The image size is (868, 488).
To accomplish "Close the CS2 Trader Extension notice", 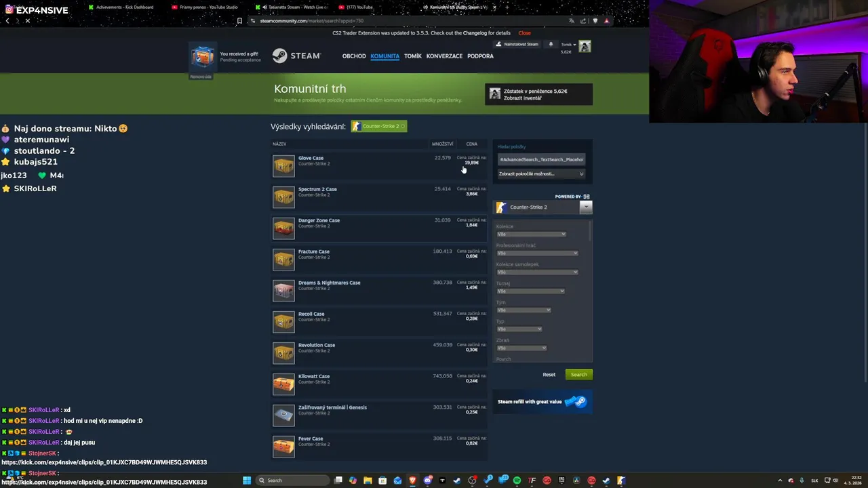I will pos(525,33).
